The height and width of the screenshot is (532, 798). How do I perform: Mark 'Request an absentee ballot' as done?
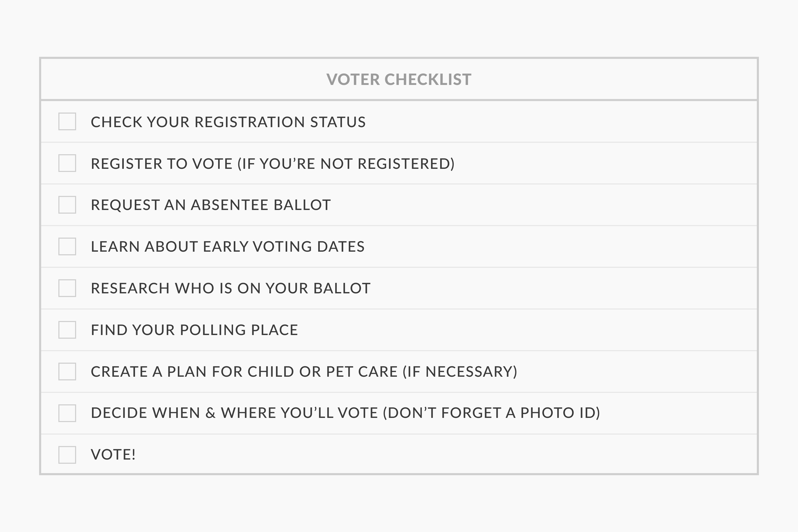[67, 205]
